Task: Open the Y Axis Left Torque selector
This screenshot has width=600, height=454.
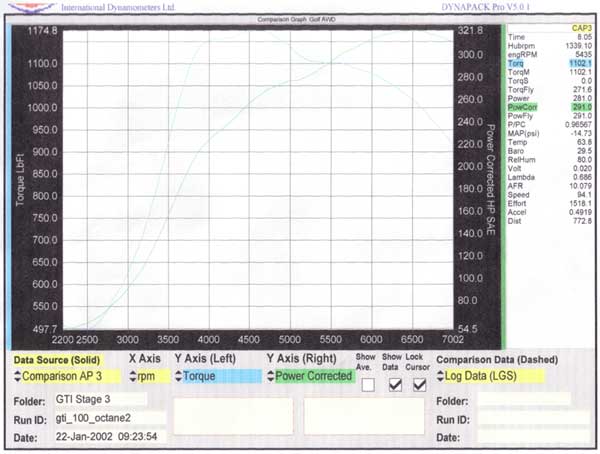Action: (x=218, y=376)
